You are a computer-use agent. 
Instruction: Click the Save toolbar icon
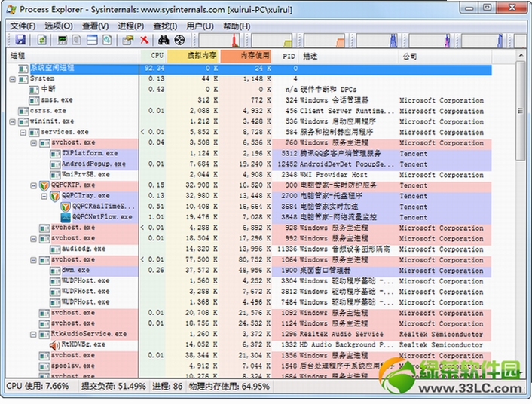[x=20, y=40]
